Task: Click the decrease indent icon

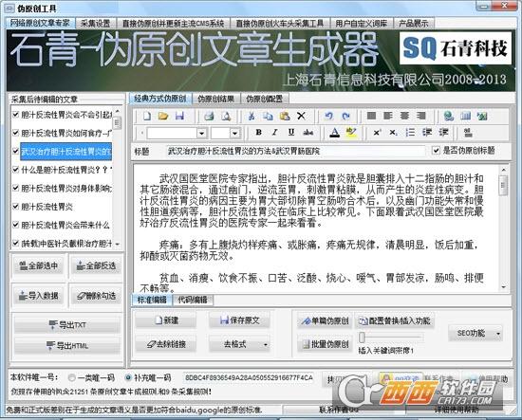Action: pos(427,133)
